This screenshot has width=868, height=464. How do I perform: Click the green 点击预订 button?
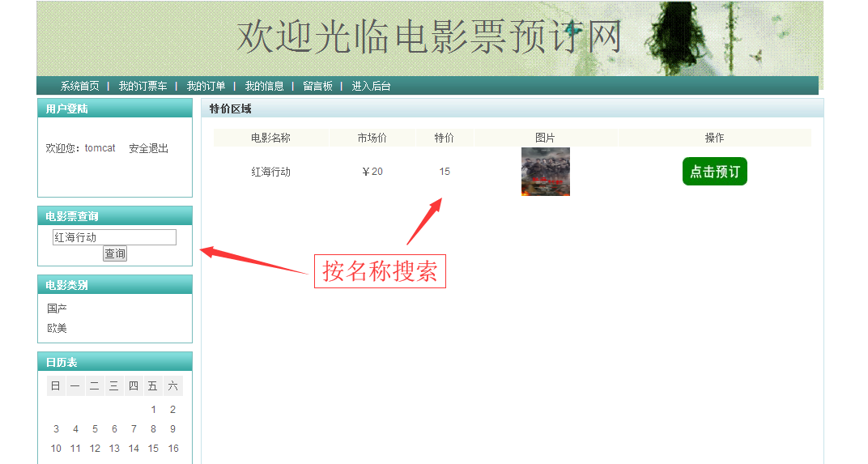tap(715, 172)
